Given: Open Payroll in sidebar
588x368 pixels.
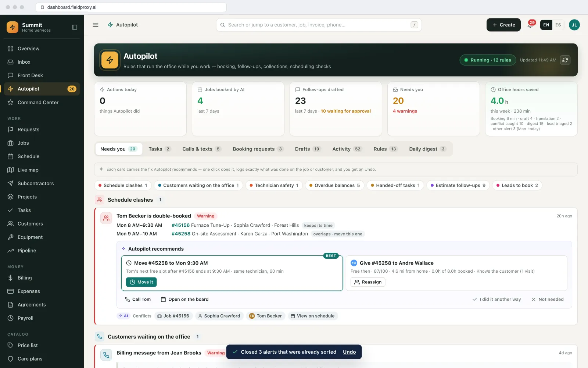Looking at the screenshot, I should click(42, 318).
